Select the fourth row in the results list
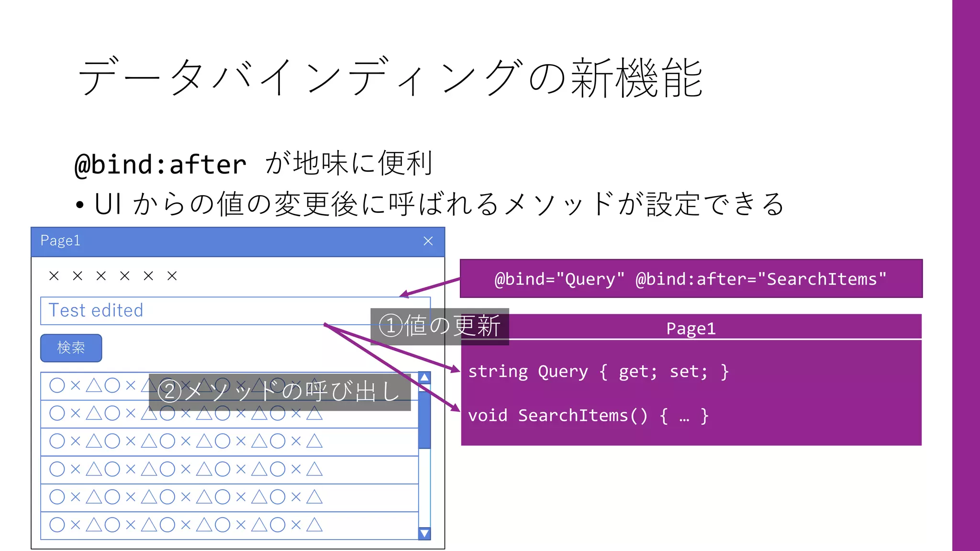Screen dimensions: 980x551 230,469
